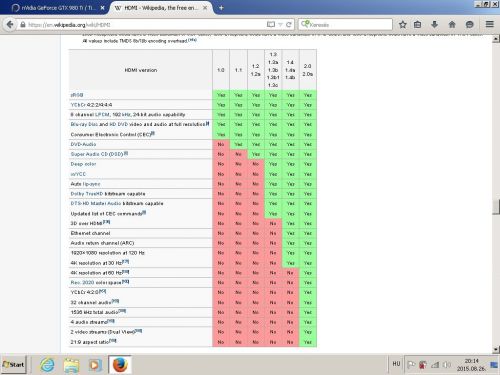
Task: Open the Firefox hamburger menu
Action: (x=490, y=24)
